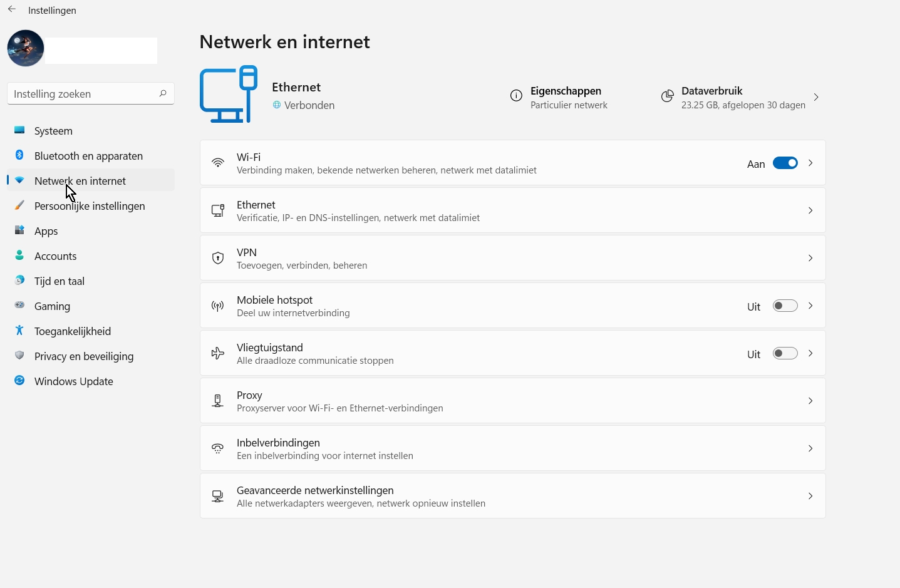The height and width of the screenshot is (588, 900).
Task: Turn on Vliegtuigstand
Action: point(785,353)
